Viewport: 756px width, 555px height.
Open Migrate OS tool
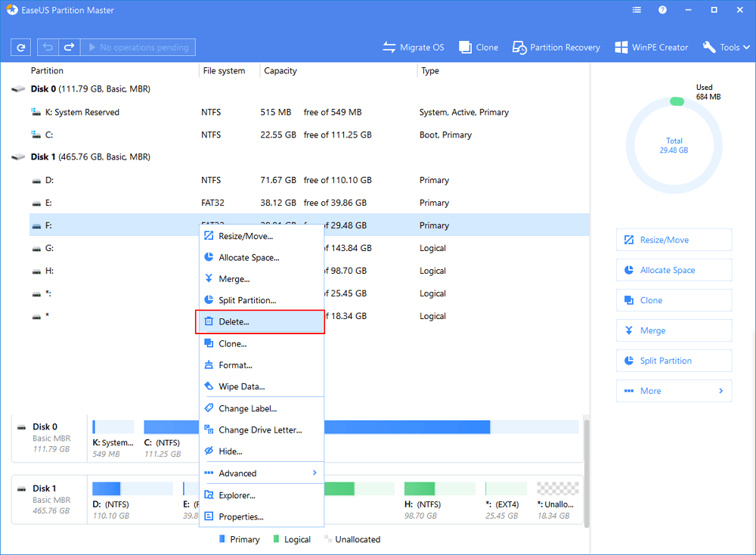pyautogui.click(x=414, y=47)
